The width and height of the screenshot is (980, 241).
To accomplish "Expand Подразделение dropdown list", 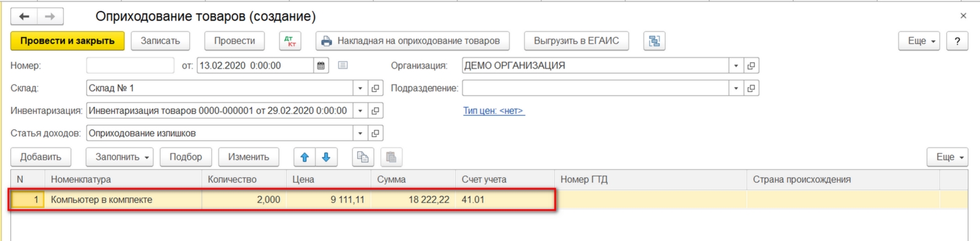I will [736, 88].
